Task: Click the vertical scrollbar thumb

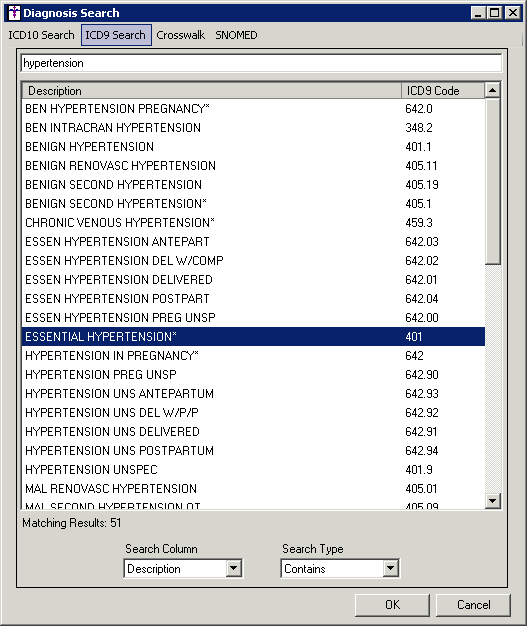Action: [x=493, y=181]
